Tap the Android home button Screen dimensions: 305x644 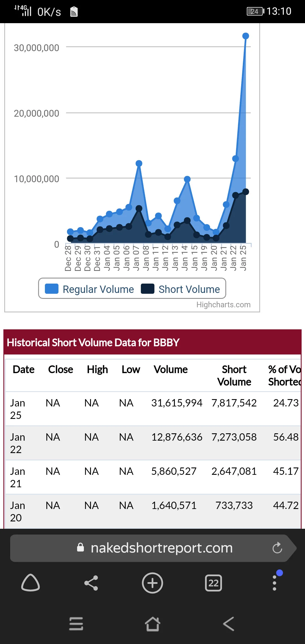pyautogui.click(x=152, y=624)
